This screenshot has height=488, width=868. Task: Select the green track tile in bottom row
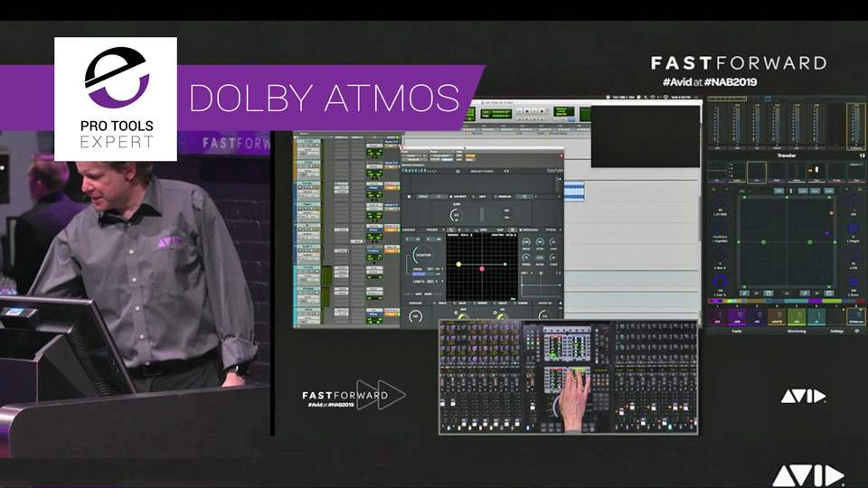click(x=796, y=316)
